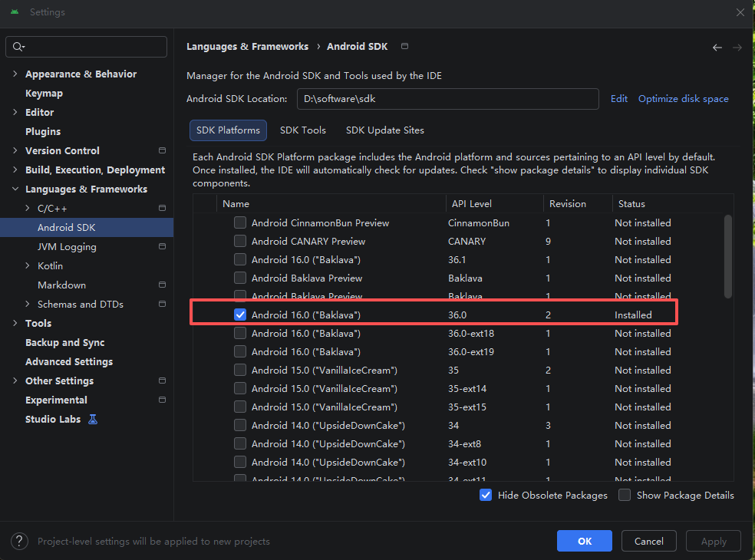Click project-level icon next to Other Settings
This screenshot has width=755, height=560.
162,380
